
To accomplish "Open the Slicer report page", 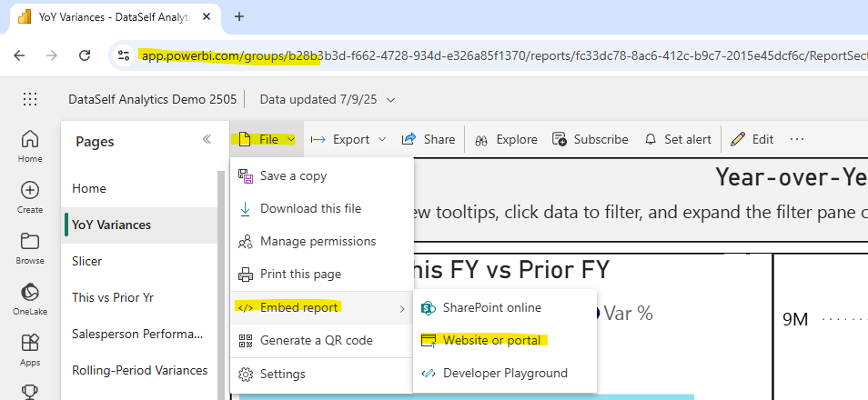I will (87, 261).
